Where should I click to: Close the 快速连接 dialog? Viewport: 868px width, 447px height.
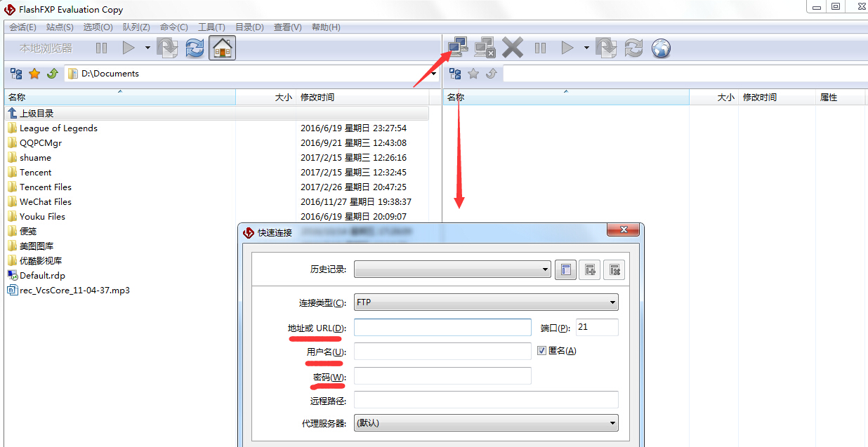624,230
